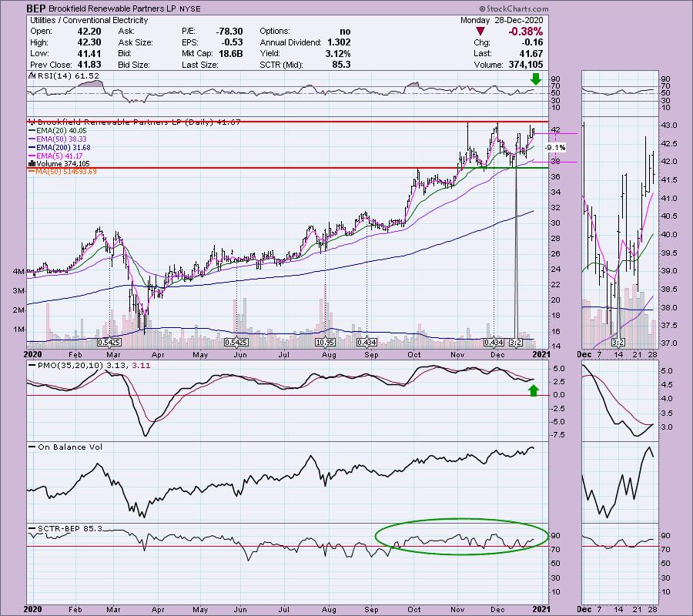Click the 10.95 dividend marker near August
The height and width of the screenshot is (616, 693).
coord(325,343)
